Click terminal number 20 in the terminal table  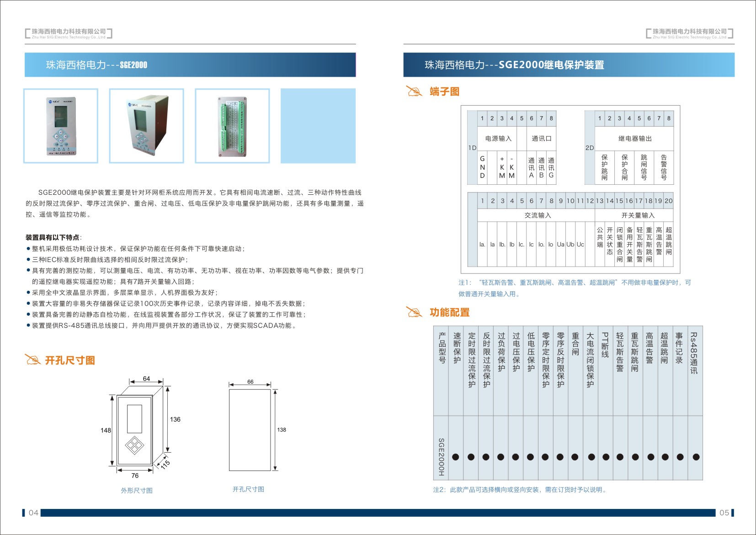669,201
